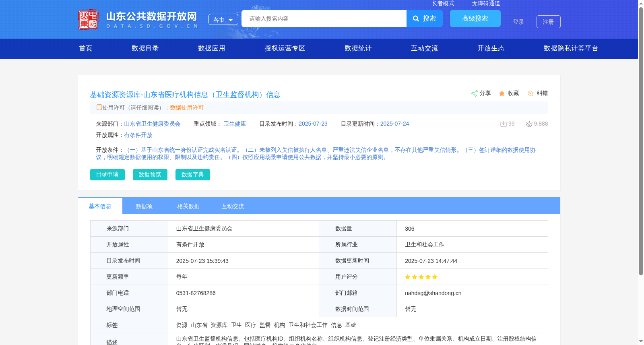Click the 标签 tags row values
This screenshot has width=644, height=345.
pos(266,325)
